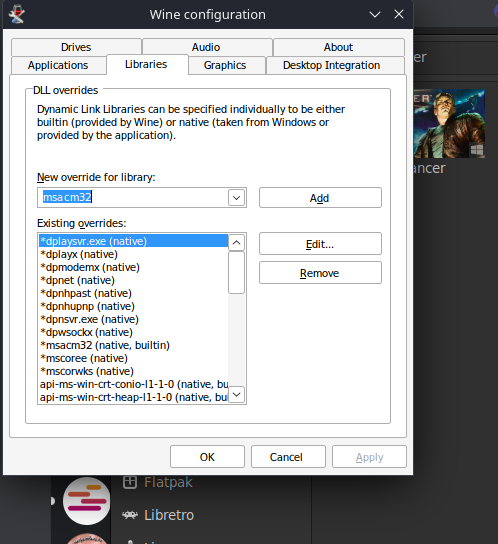Open the Desktop Integration tab
The height and width of the screenshot is (544, 498).
331,65
